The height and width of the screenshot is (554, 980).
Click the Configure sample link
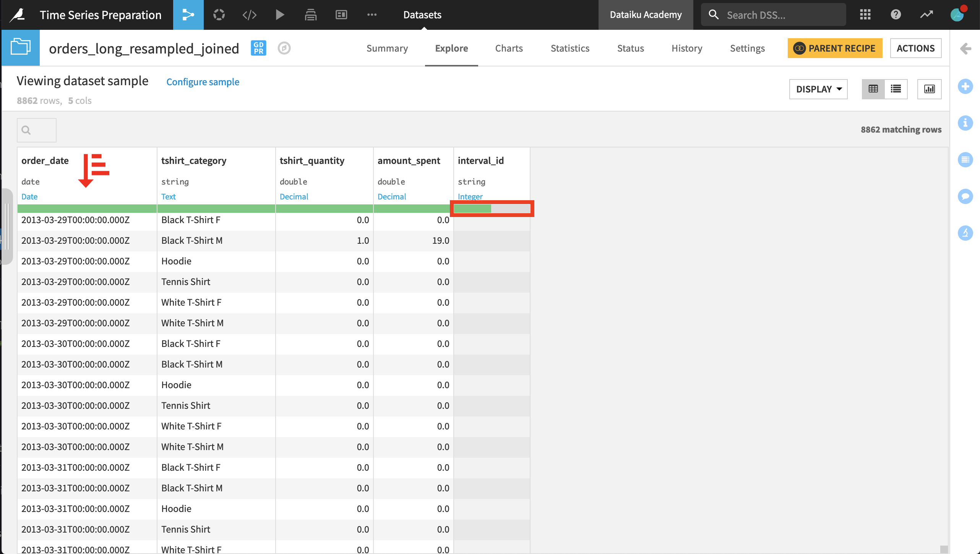click(203, 82)
